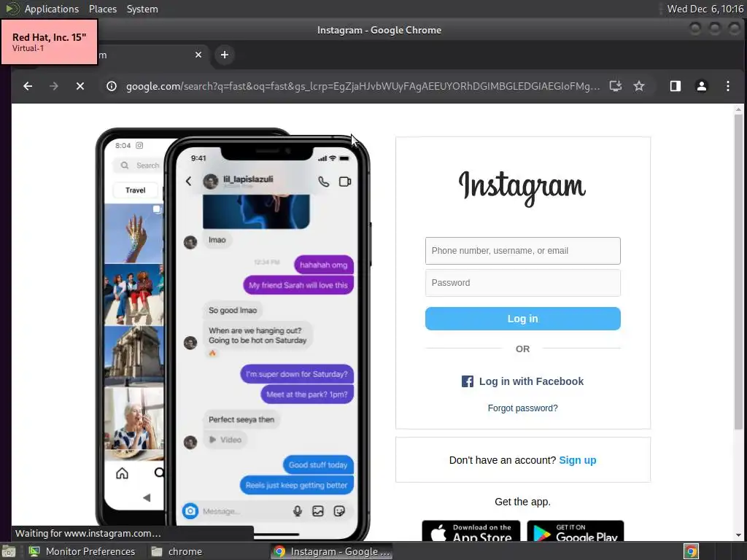Open the Places menu
Viewport: 747px width, 560px height.
pyautogui.click(x=102, y=9)
